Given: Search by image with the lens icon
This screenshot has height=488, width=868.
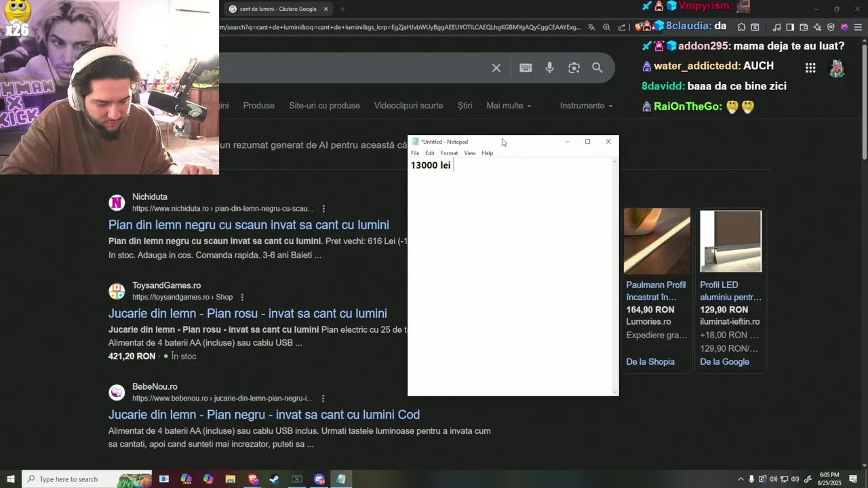Looking at the screenshot, I should pyautogui.click(x=574, y=68).
